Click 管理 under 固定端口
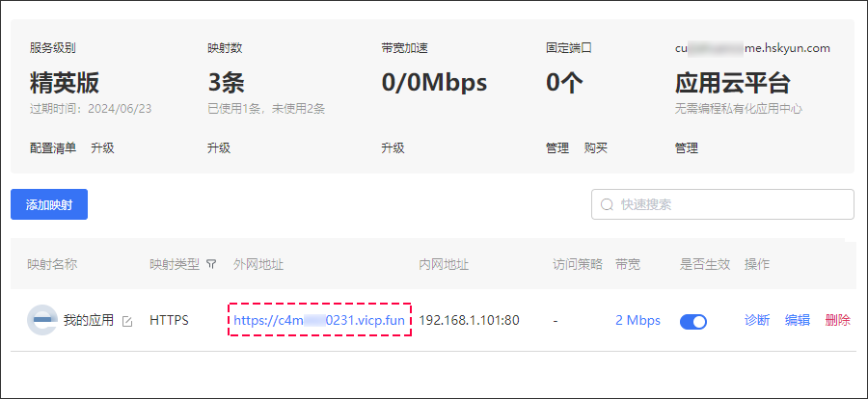 557,147
